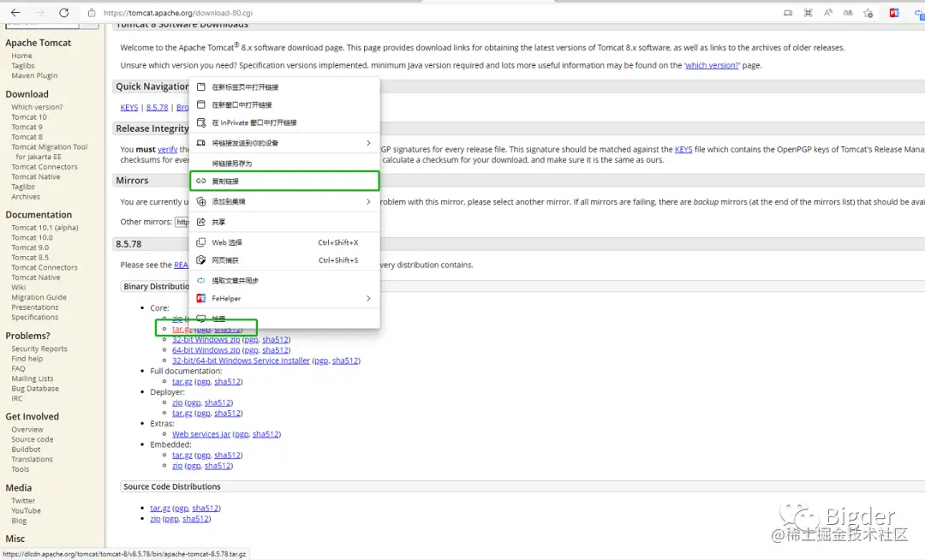Expand the FeHelper submenu arrow
Image resolution: width=925 pixels, height=560 pixels.
(368, 298)
